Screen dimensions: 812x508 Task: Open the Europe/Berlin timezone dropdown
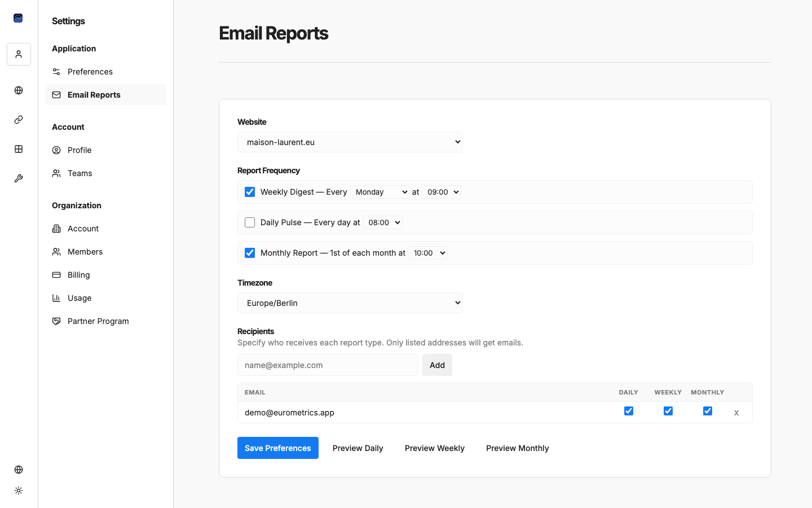tap(350, 303)
